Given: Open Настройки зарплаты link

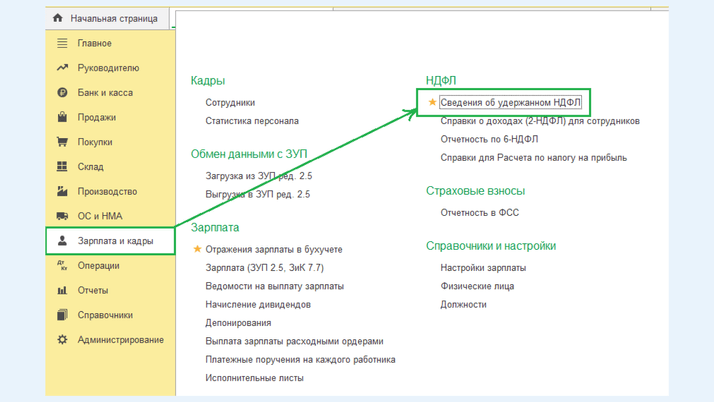Looking at the screenshot, I should coord(483,268).
